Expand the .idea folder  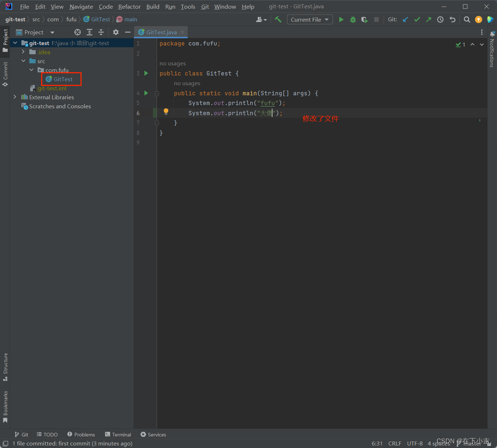tap(23, 52)
